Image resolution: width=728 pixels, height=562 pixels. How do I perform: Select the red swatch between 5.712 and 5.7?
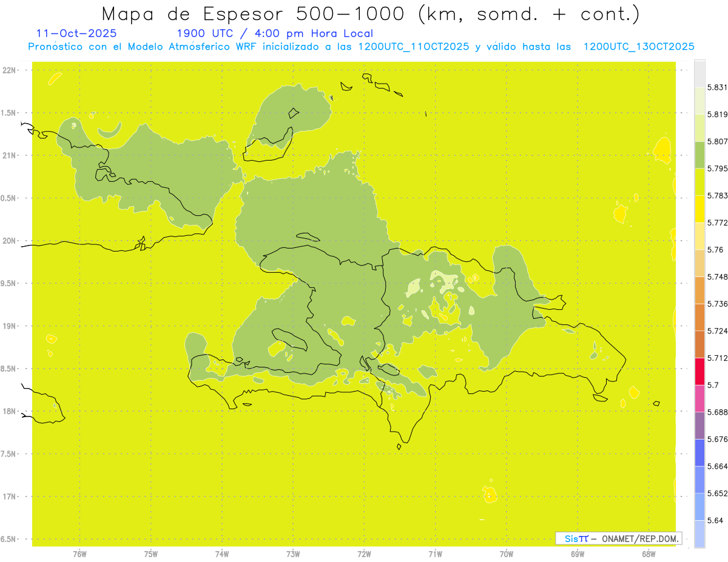pos(699,371)
